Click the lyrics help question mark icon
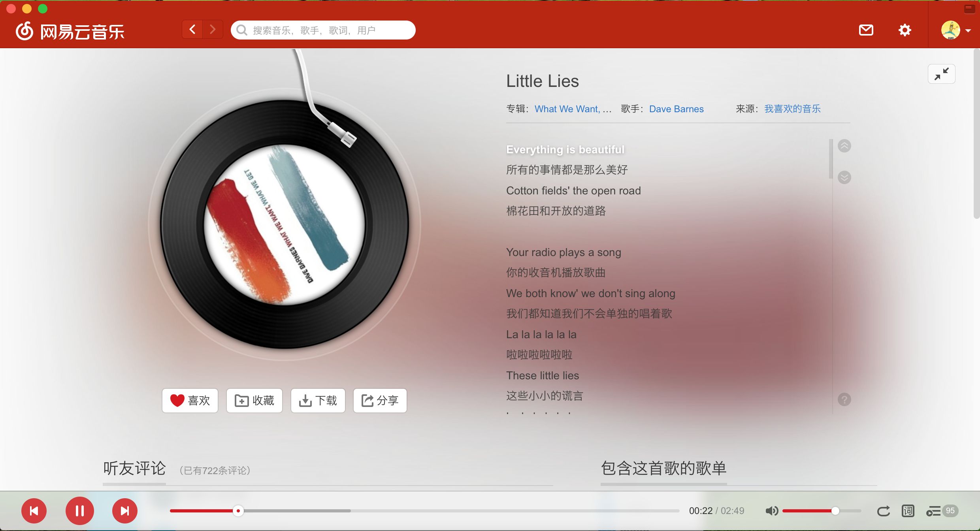 [x=844, y=399]
